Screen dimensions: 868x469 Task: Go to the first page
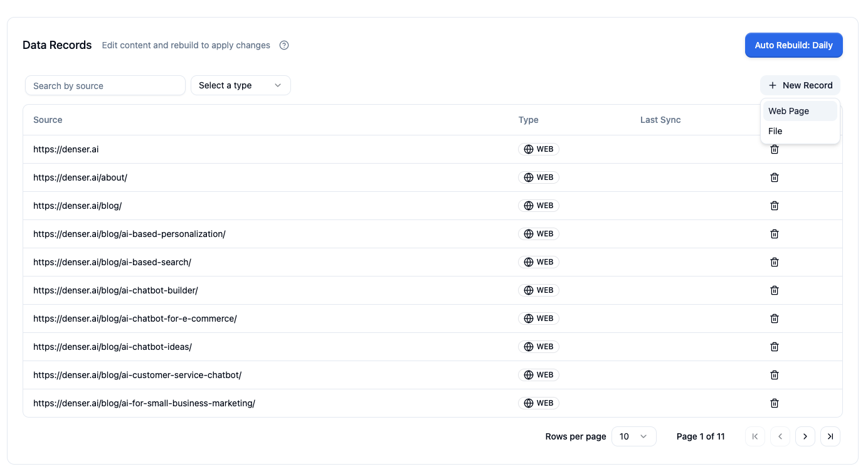[x=755, y=436]
